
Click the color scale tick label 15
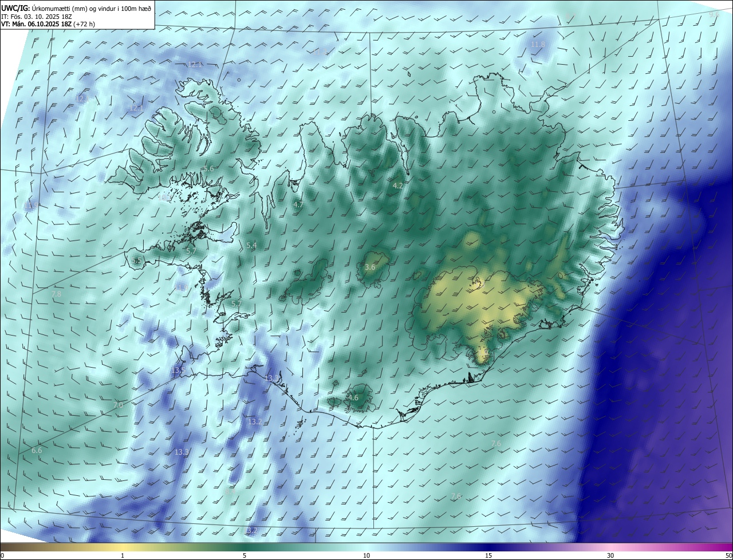coord(488,555)
